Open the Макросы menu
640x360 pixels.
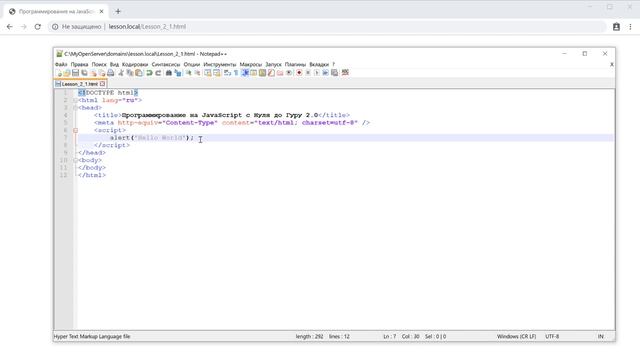click(x=251, y=64)
